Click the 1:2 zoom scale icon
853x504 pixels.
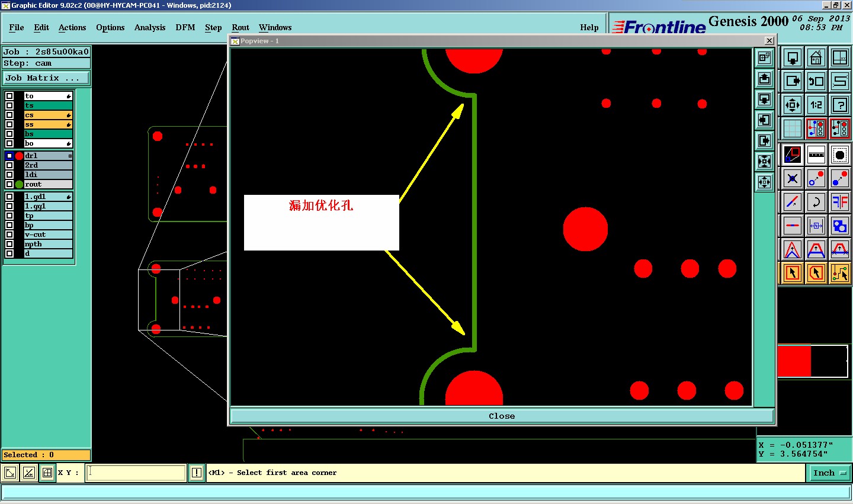pyautogui.click(x=816, y=105)
